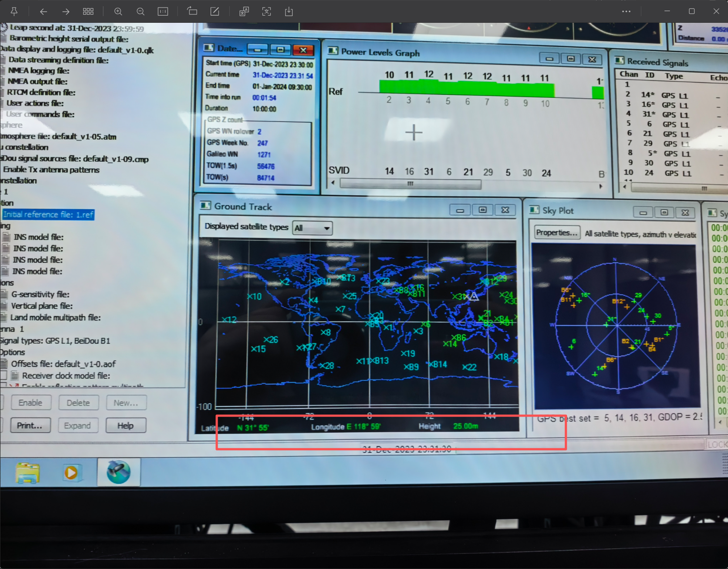Close the Sky Plot window
This screenshot has width=728, height=569.
click(x=685, y=212)
